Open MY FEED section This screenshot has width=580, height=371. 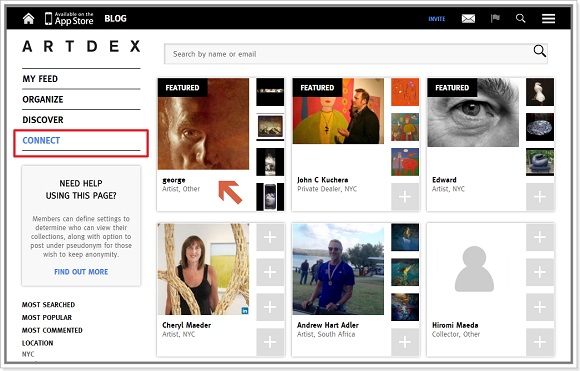pyautogui.click(x=40, y=79)
